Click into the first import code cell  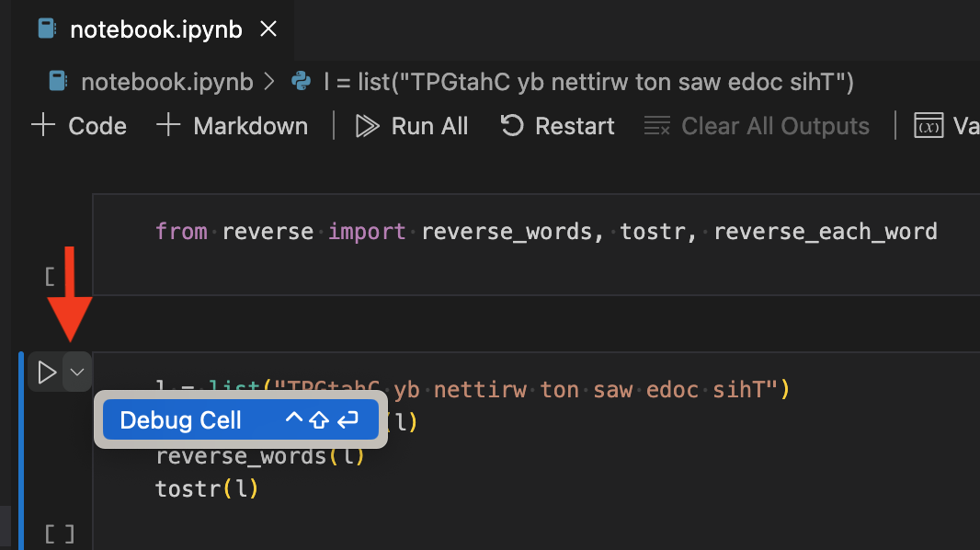click(x=536, y=245)
